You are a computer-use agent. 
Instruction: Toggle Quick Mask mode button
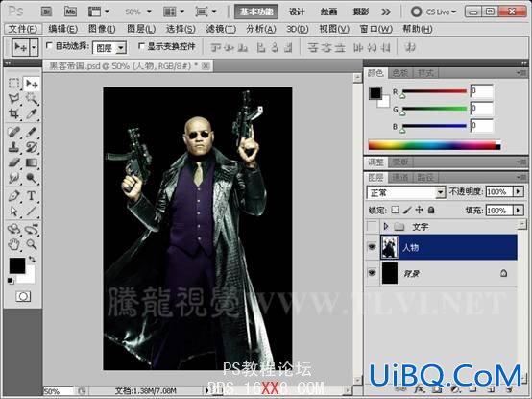pyautogui.click(x=23, y=296)
